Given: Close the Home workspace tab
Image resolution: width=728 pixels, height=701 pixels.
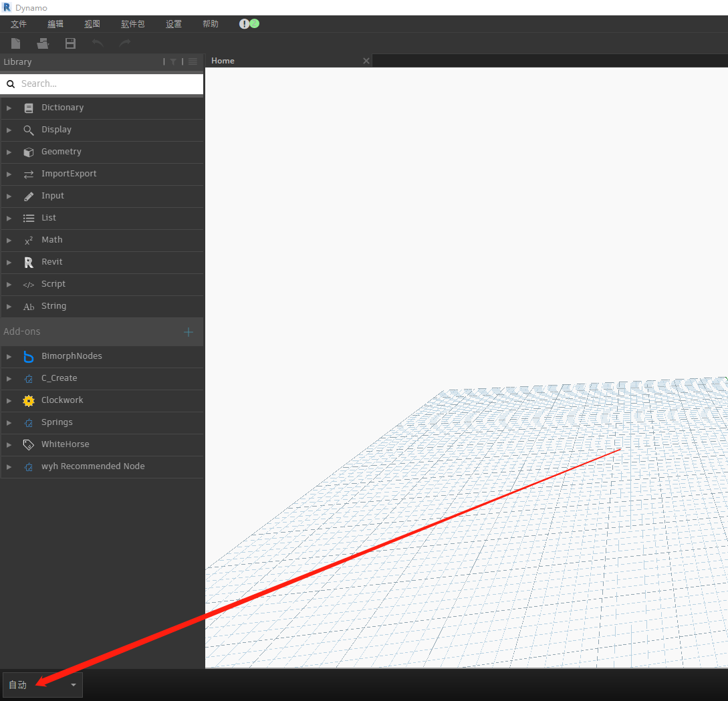Looking at the screenshot, I should click(366, 61).
